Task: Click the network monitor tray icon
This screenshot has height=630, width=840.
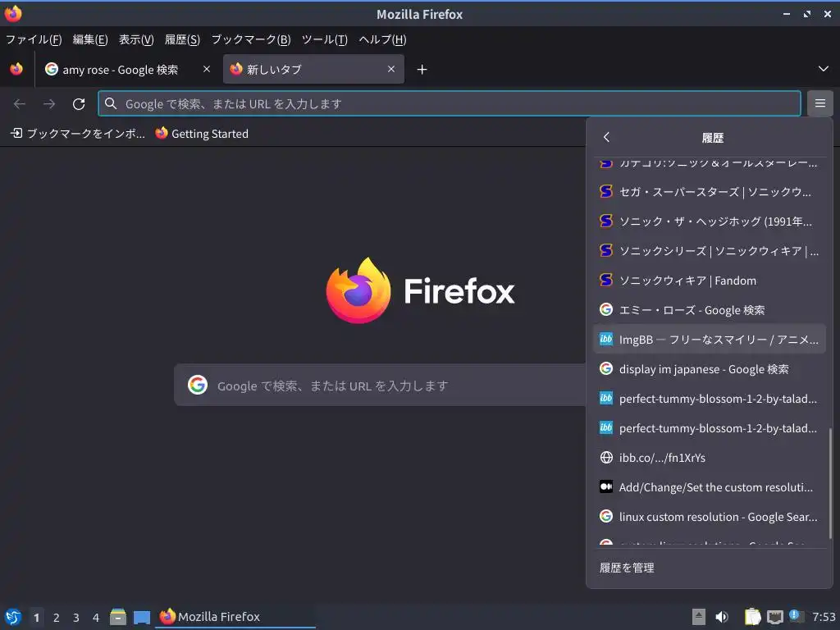Action: coord(774,617)
